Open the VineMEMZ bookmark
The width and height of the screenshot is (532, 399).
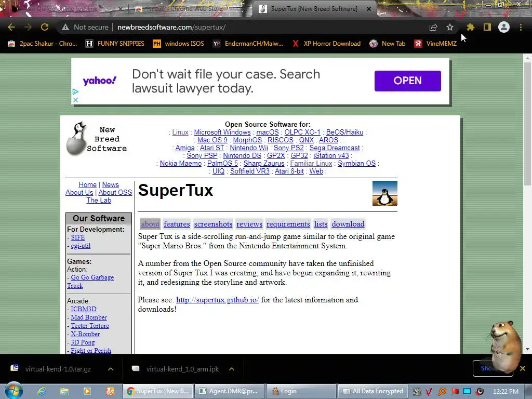tap(436, 44)
